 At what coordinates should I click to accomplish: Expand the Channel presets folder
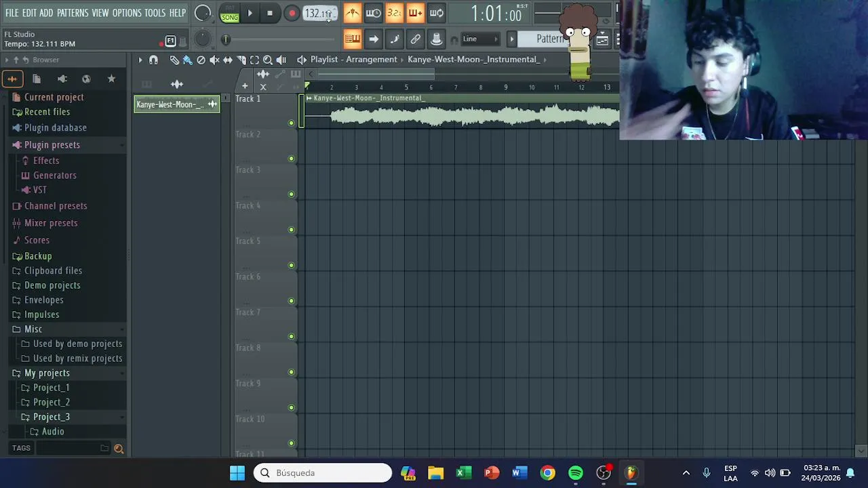click(56, 206)
